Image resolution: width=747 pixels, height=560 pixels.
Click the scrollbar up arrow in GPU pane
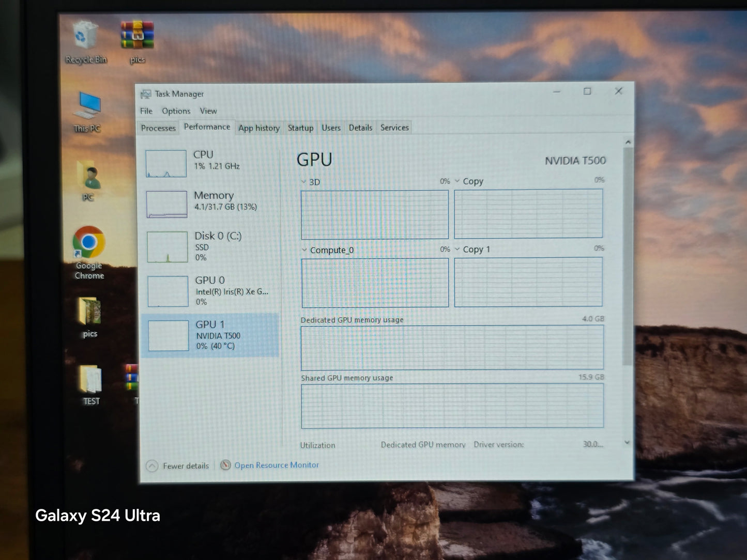628,142
